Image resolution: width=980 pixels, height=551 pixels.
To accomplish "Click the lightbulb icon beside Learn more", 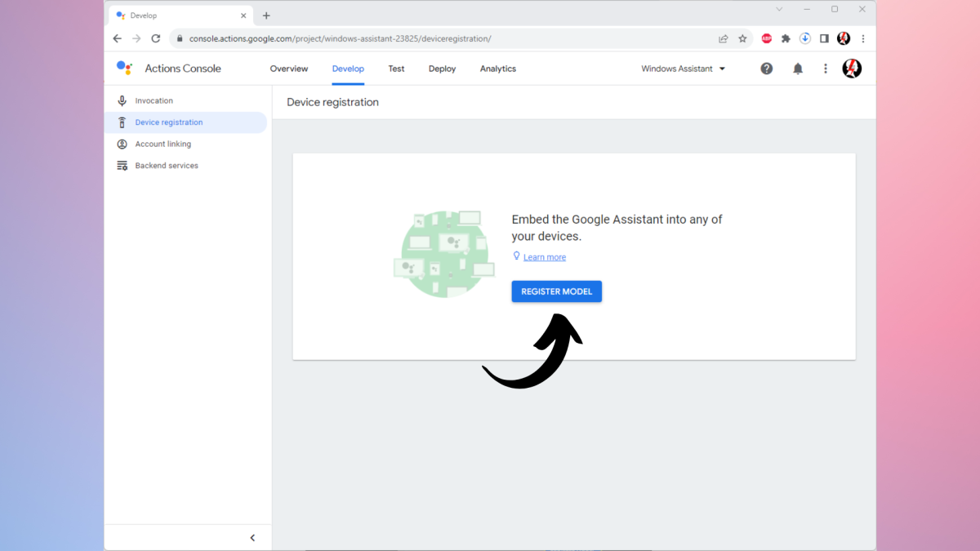I will coord(516,256).
